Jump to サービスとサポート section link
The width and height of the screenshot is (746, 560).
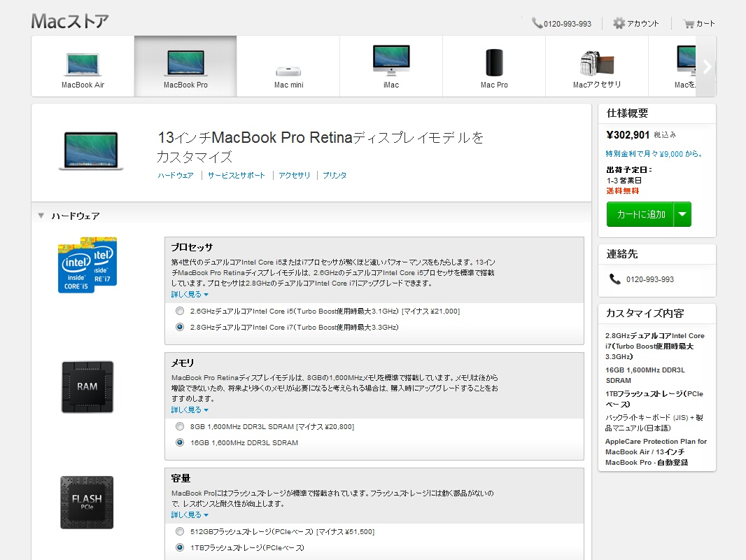(237, 176)
